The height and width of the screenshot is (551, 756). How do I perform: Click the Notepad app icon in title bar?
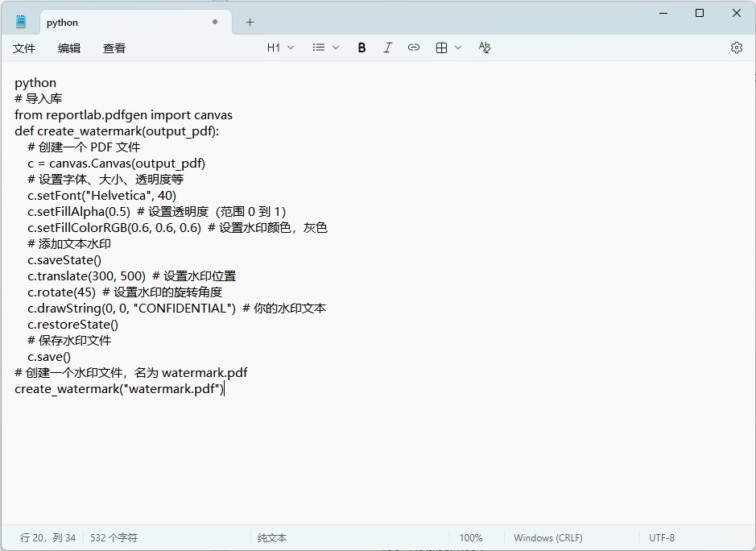[x=21, y=22]
